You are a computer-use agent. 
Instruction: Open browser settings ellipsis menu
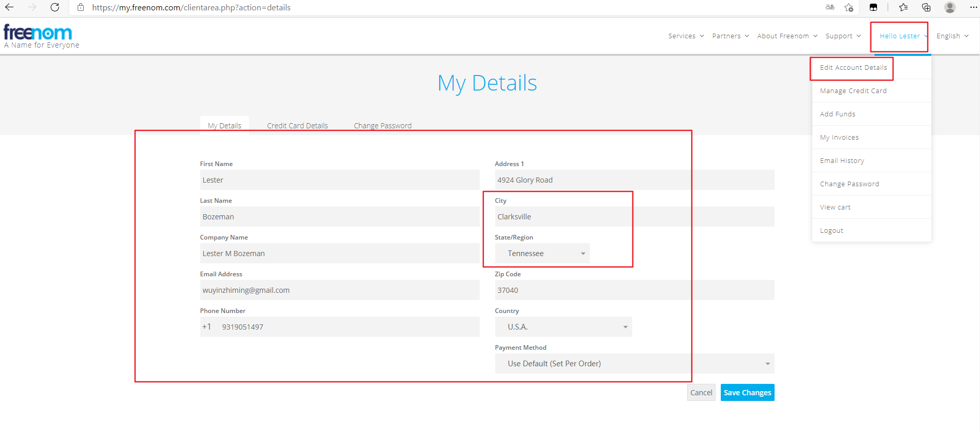coord(973,7)
